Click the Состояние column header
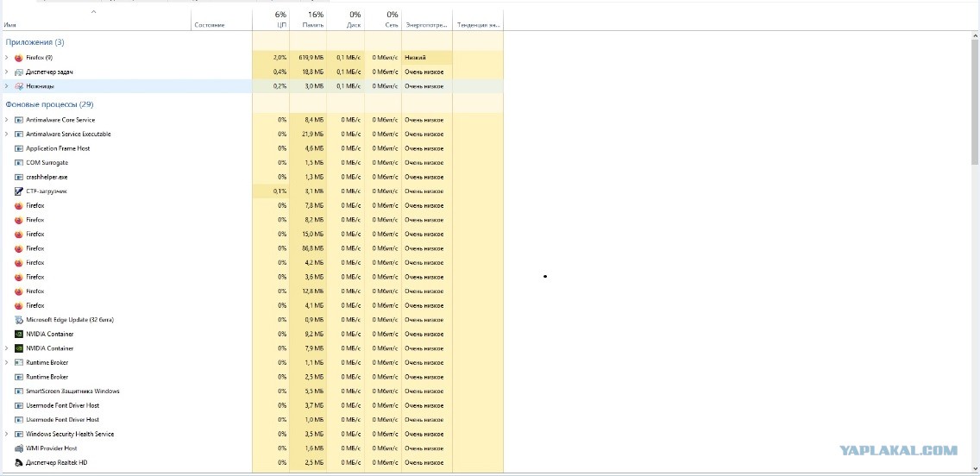The height and width of the screenshot is (476, 980). click(x=210, y=25)
